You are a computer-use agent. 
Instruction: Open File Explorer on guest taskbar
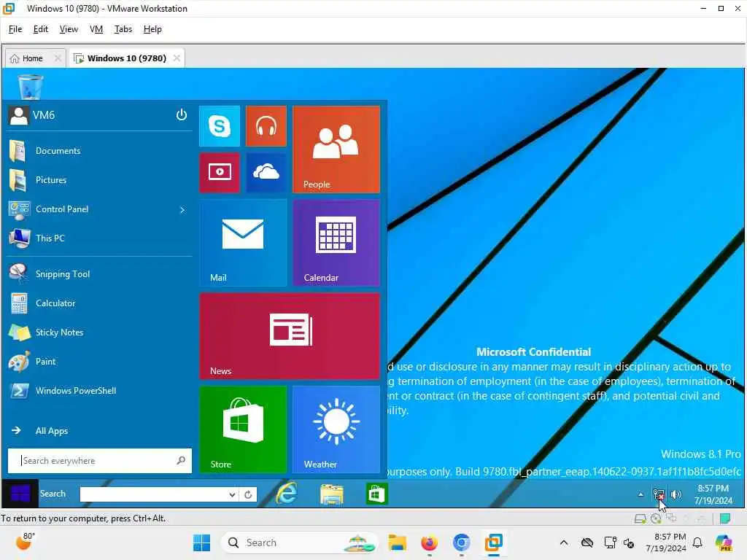(332, 494)
